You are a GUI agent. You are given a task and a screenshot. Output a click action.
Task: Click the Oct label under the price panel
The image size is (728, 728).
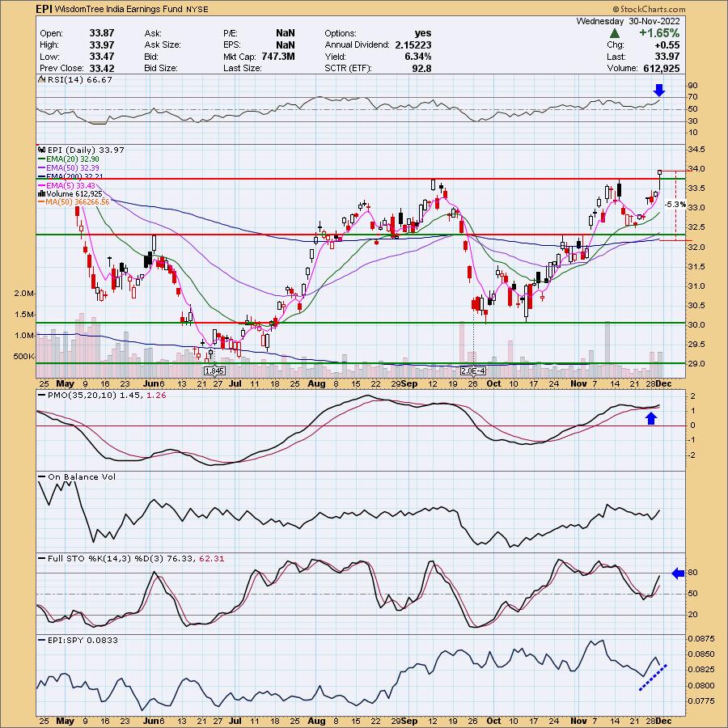(493, 383)
